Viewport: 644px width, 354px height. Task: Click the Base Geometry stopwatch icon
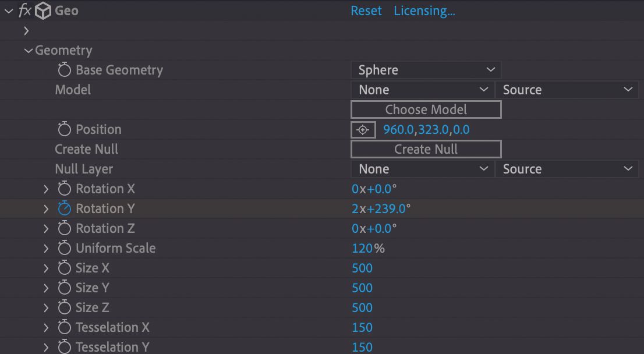pos(65,69)
